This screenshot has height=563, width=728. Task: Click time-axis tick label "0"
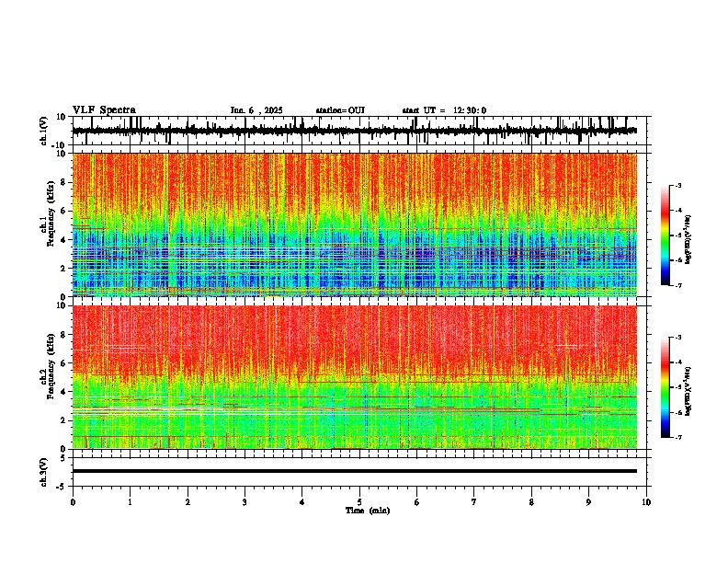pos(73,502)
